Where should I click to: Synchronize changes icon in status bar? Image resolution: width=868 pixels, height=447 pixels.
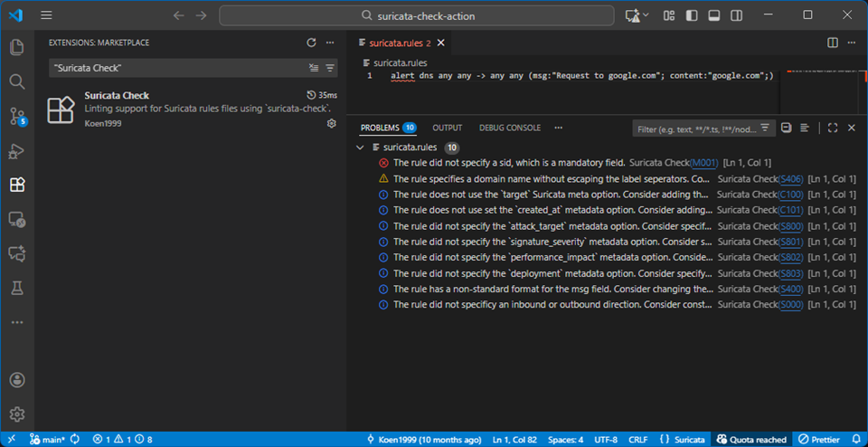coord(75,439)
